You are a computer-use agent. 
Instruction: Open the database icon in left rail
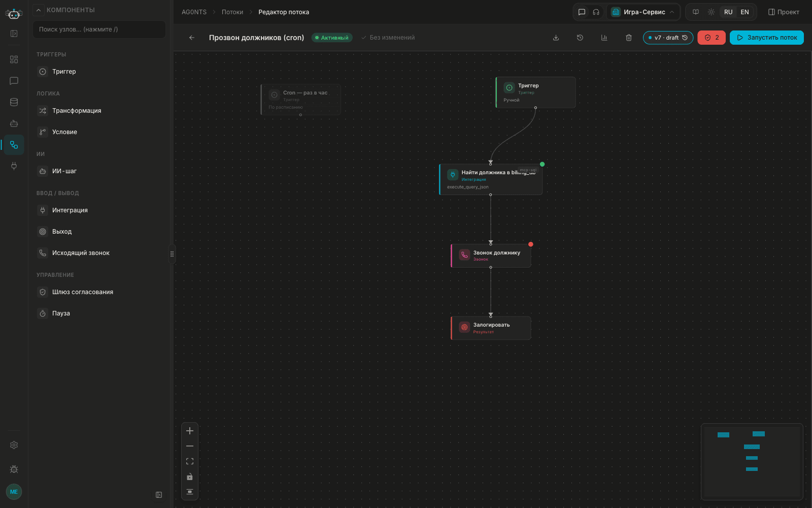click(x=14, y=102)
